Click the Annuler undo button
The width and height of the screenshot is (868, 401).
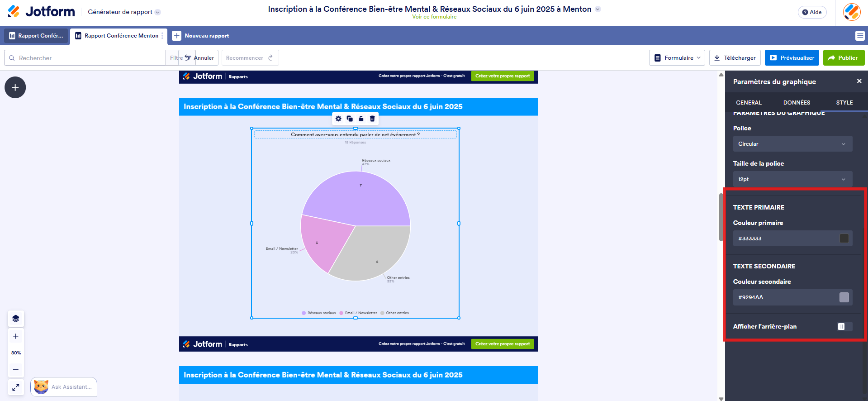tap(199, 58)
